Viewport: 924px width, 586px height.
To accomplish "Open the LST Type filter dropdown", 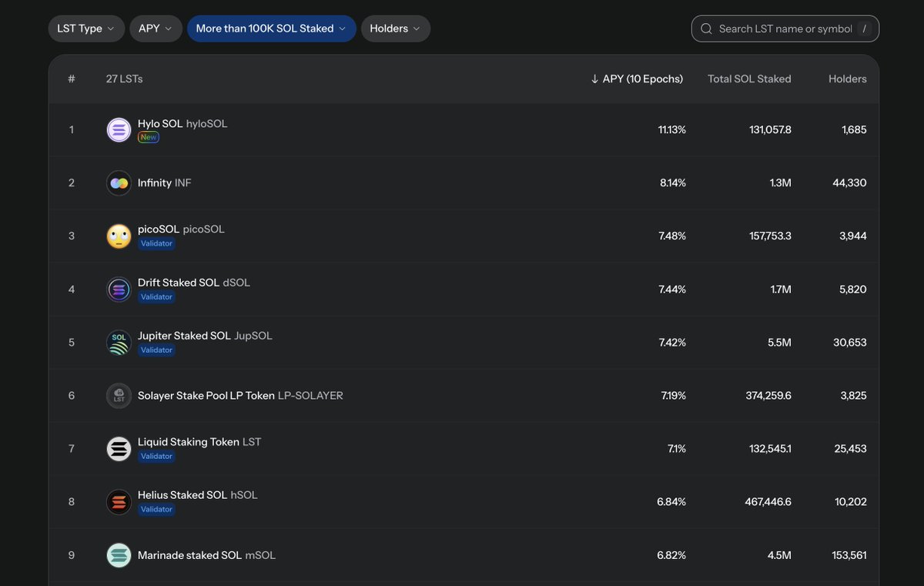I will [86, 28].
